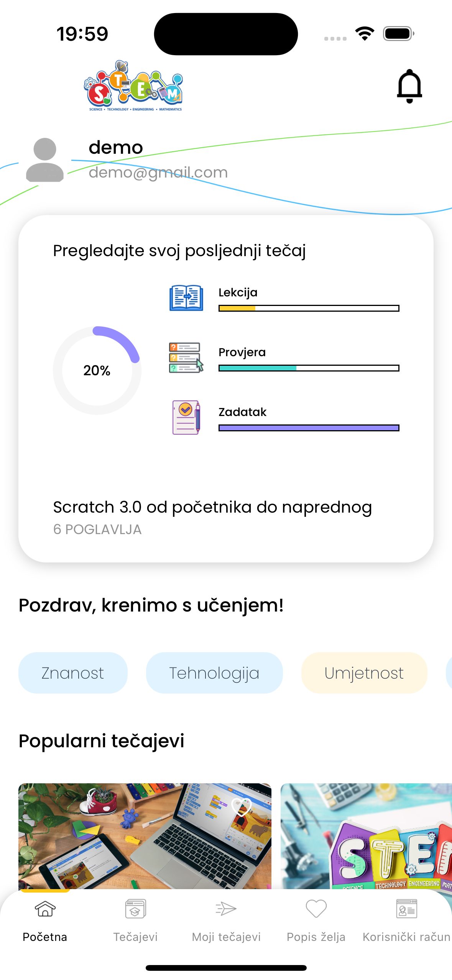Open the demo user avatar
Viewport: 452px width, 980px height.
pyautogui.click(x=45, y=160)
